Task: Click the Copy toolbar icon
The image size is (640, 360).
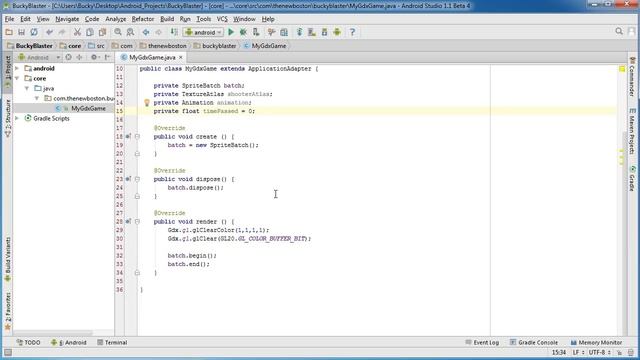Action: click(x=89, y=32)
